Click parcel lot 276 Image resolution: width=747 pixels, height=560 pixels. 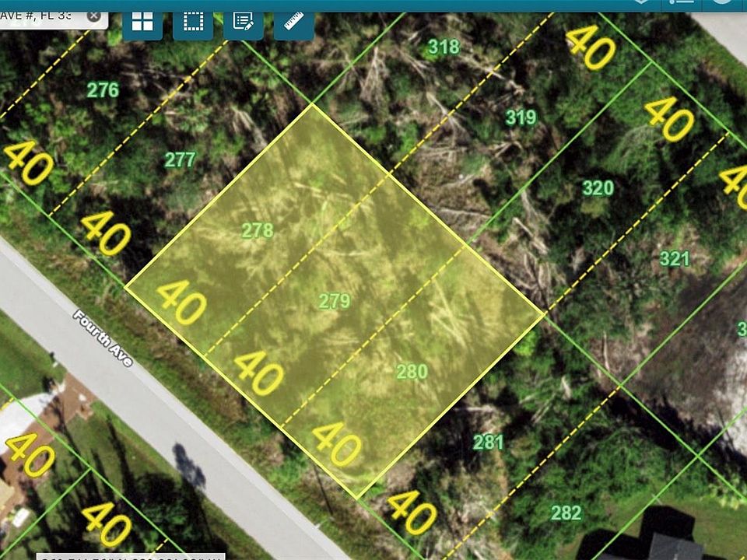103,89
